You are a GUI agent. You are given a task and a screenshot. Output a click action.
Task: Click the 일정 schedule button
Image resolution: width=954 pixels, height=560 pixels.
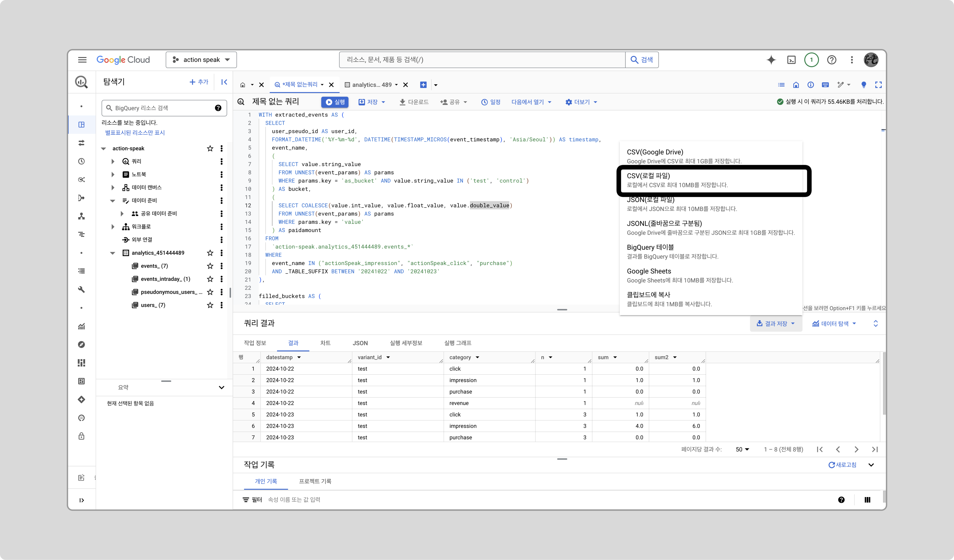[x=491, y=102]
